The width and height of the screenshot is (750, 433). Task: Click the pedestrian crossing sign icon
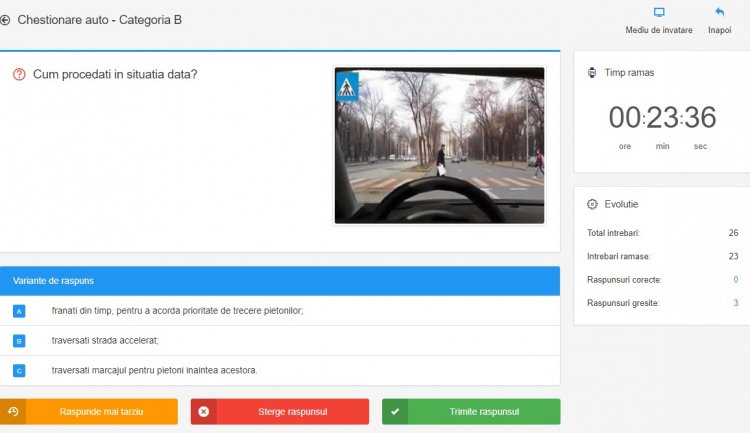(347, 87)
